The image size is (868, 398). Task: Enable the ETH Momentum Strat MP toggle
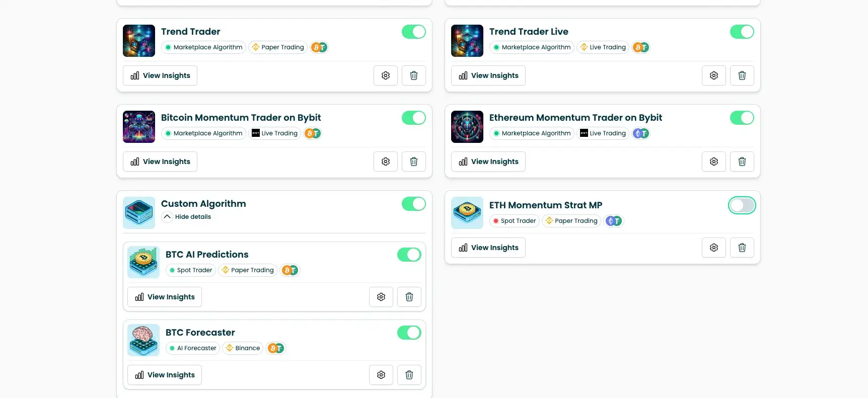[742, 205]
